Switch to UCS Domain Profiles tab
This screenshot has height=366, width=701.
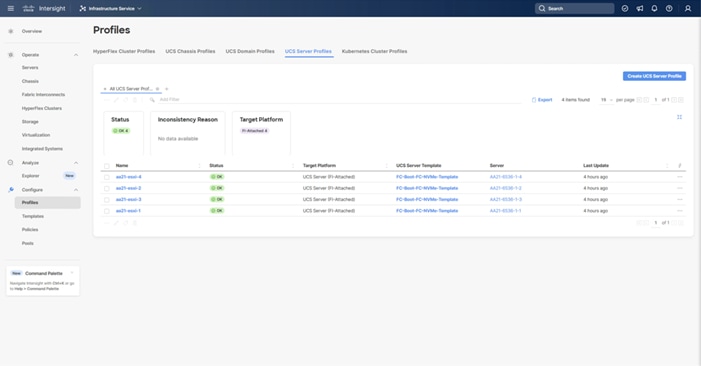pyautogui.click(x=250, y=51)
